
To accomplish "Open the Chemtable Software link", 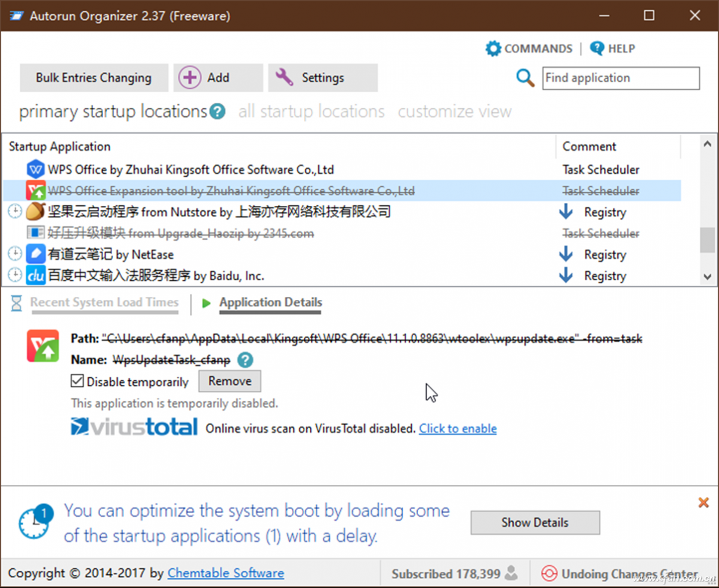I will click(226, 573).
